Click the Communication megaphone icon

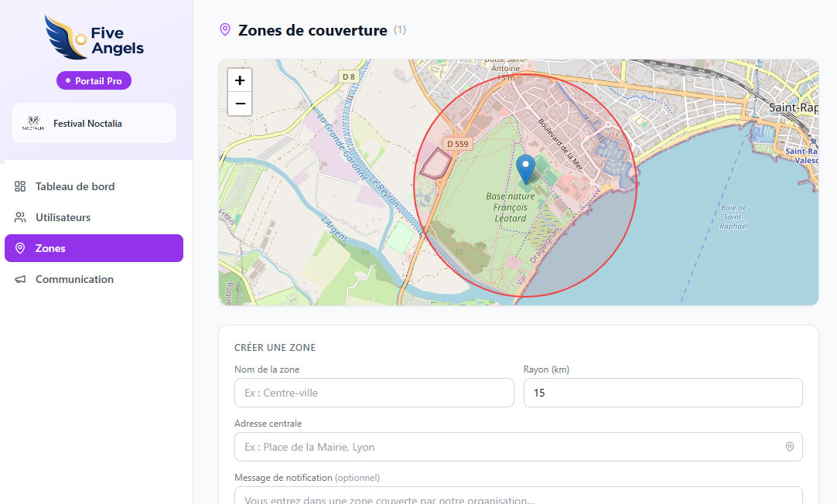20,279
